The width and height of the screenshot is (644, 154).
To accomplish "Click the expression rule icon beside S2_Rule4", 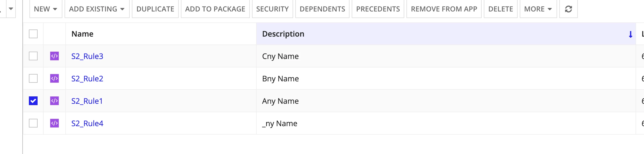I will (x=54, y=123).
